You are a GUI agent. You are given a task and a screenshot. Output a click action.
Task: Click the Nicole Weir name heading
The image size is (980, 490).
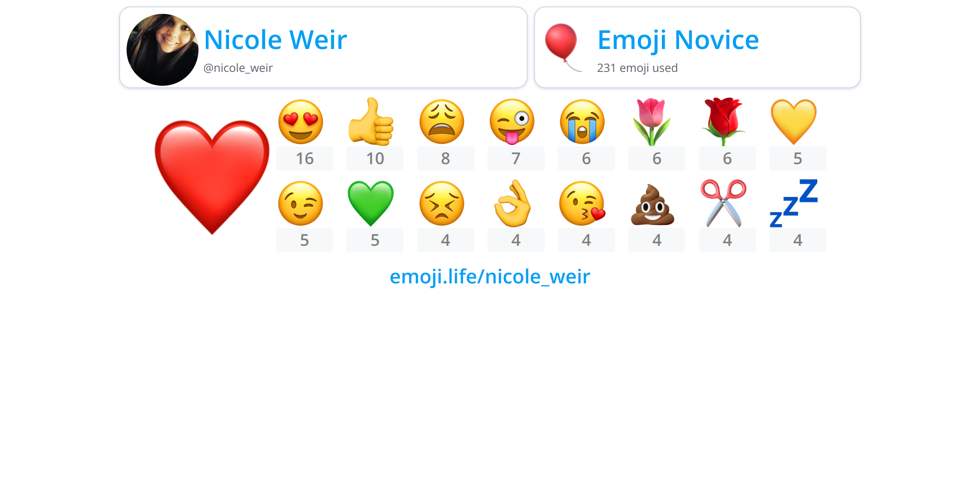276,40
